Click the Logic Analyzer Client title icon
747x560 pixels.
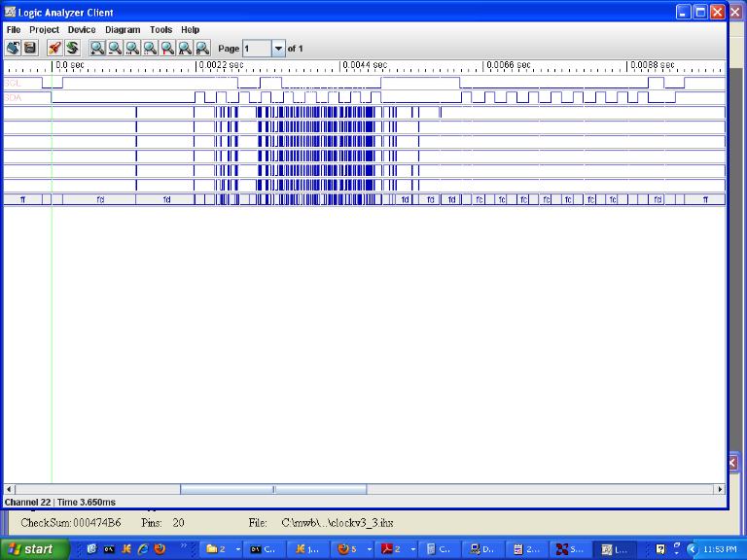tap(10, 12)
